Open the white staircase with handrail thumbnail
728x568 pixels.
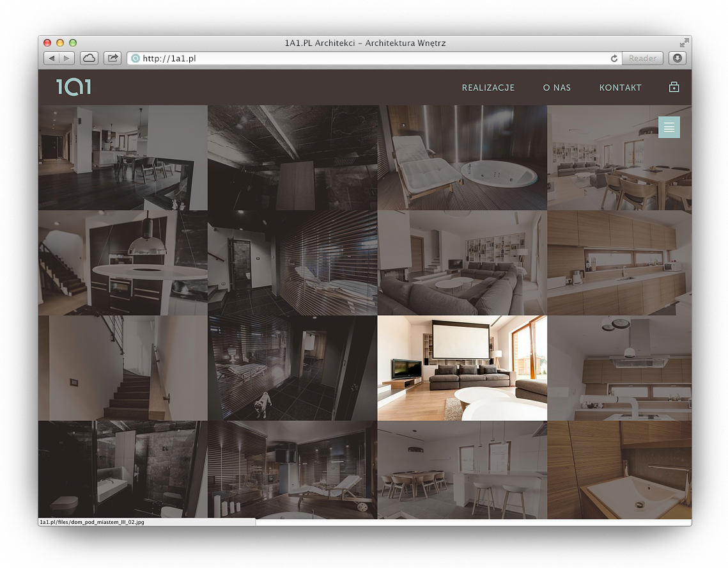123,368
